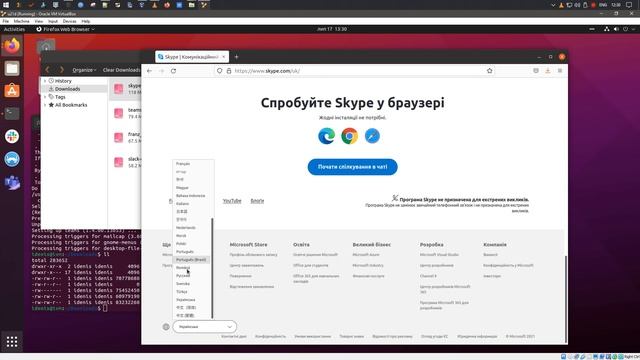Choose Türkçe in the language list
The width and height of the screenshot is (640, 360).
[x=182, y=291]
